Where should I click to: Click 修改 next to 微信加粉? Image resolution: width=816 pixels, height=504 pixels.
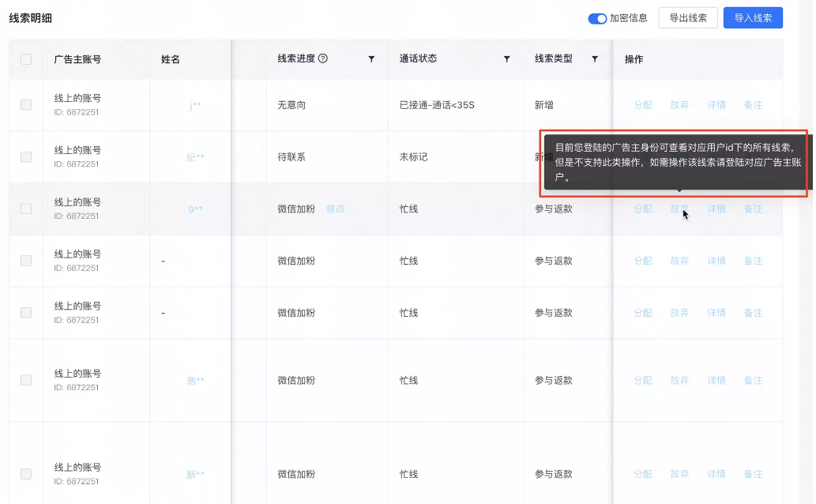coord(334,209)
